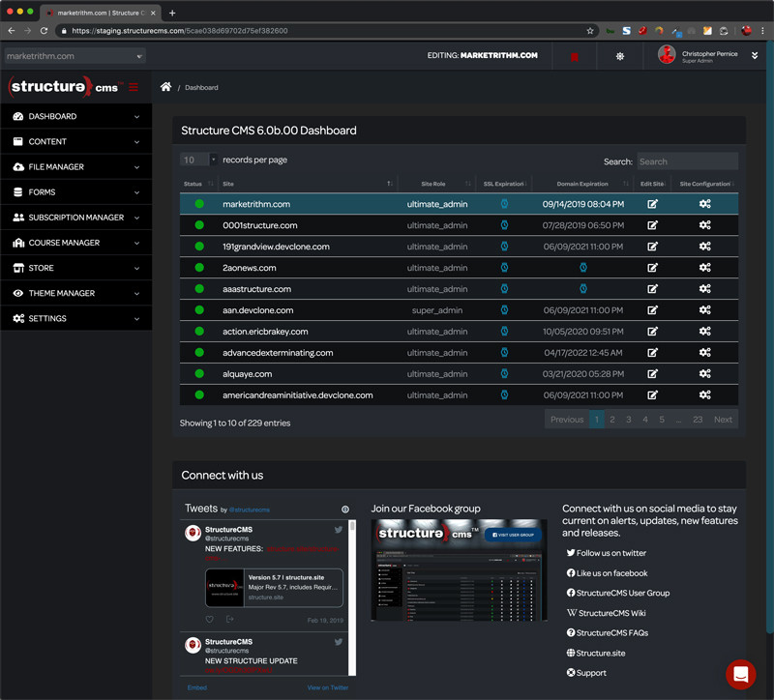Click the snowflake icon in top bar
Screen dimensions: 774x700
[x=620, y=56]
